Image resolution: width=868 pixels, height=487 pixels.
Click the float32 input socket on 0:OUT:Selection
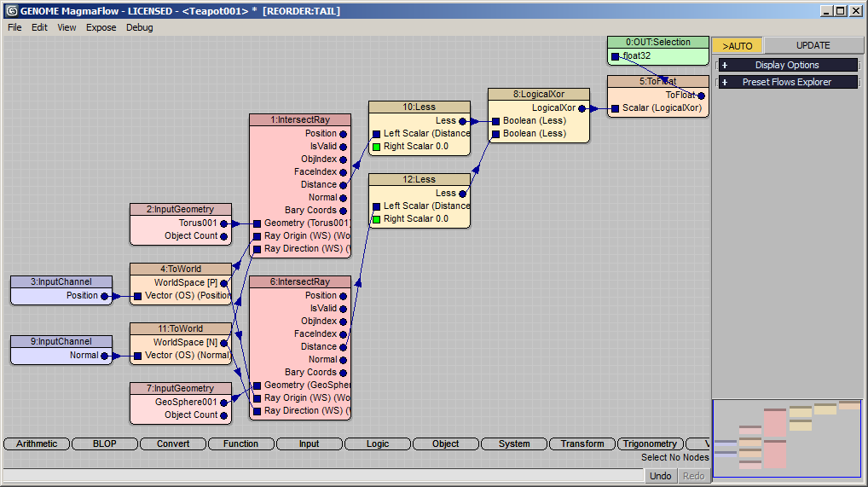click(615, 56)
